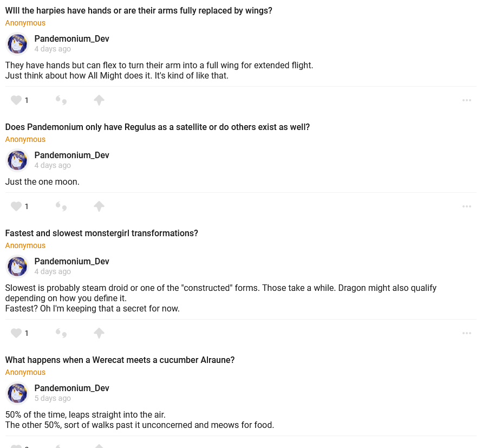The image size is (482, 448).
Task: Share the harpies hands answer
Action: click(x=99, y=100)
